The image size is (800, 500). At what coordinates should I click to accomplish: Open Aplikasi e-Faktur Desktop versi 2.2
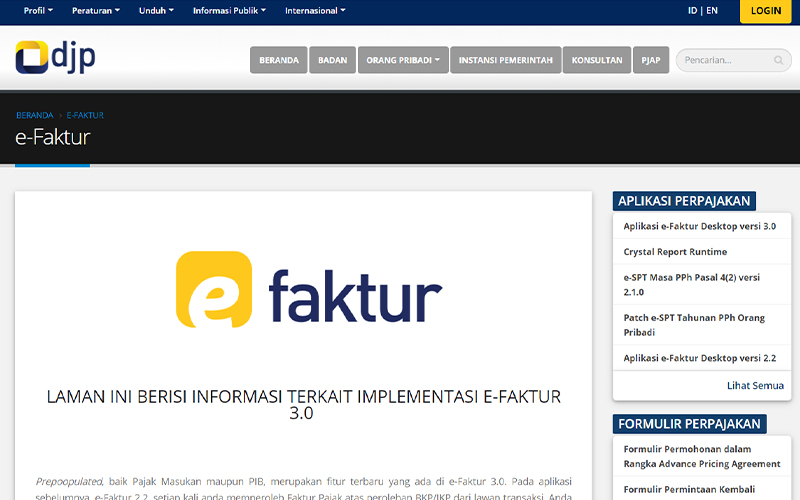(699, 358)
